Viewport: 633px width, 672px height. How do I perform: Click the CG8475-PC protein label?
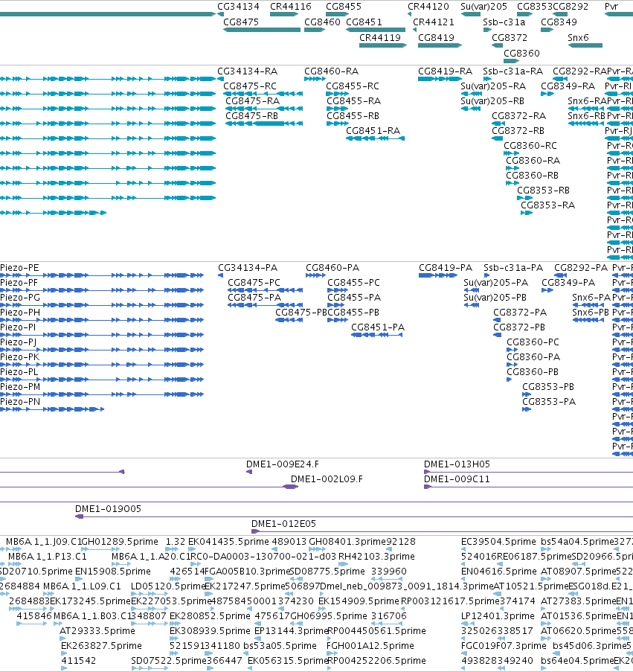(x=254, y=283)
